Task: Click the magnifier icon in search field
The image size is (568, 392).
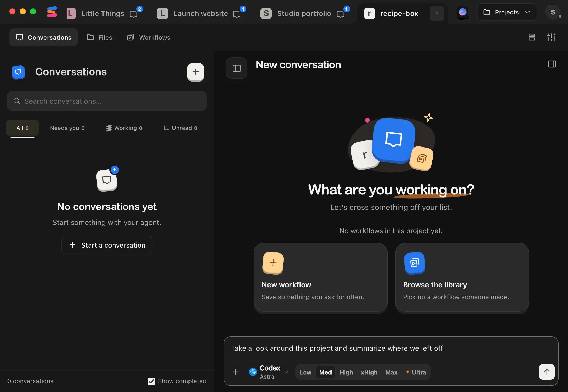Action: tap(17, 101)
